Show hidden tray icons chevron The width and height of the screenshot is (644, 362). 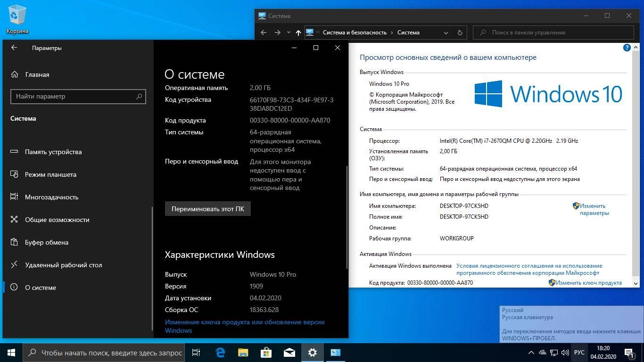[x=531, y=353]
